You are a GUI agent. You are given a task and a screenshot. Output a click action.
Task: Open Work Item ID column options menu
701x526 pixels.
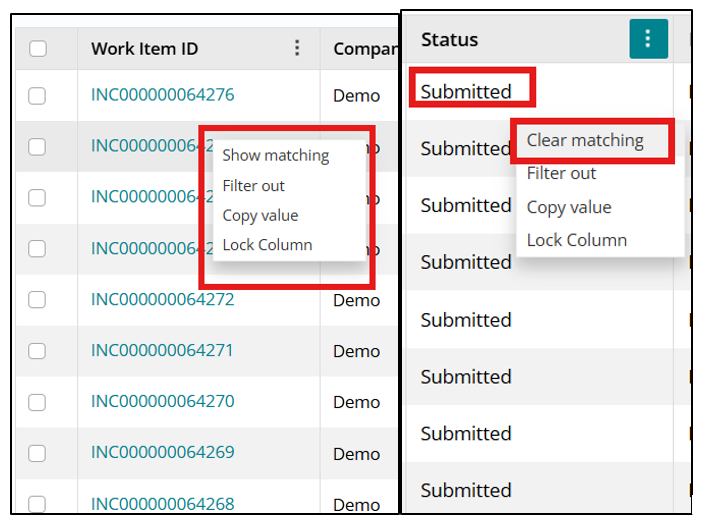point(297,48)
